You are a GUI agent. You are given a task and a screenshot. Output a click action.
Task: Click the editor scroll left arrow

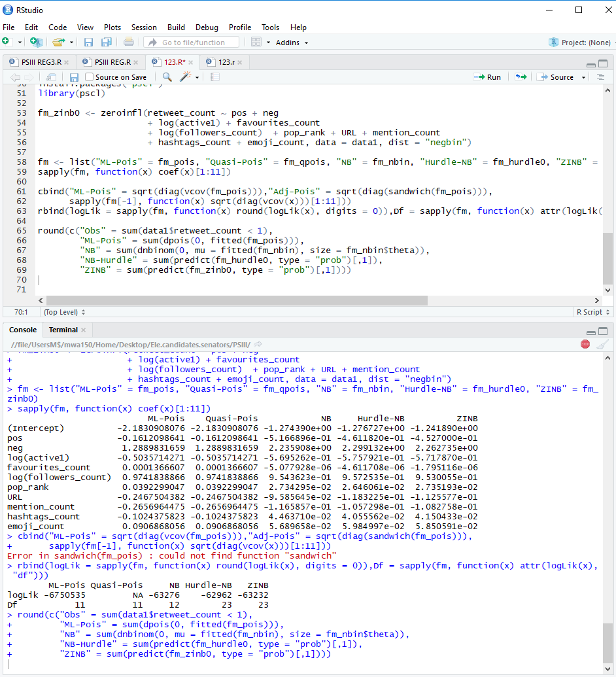pos(41,300)
